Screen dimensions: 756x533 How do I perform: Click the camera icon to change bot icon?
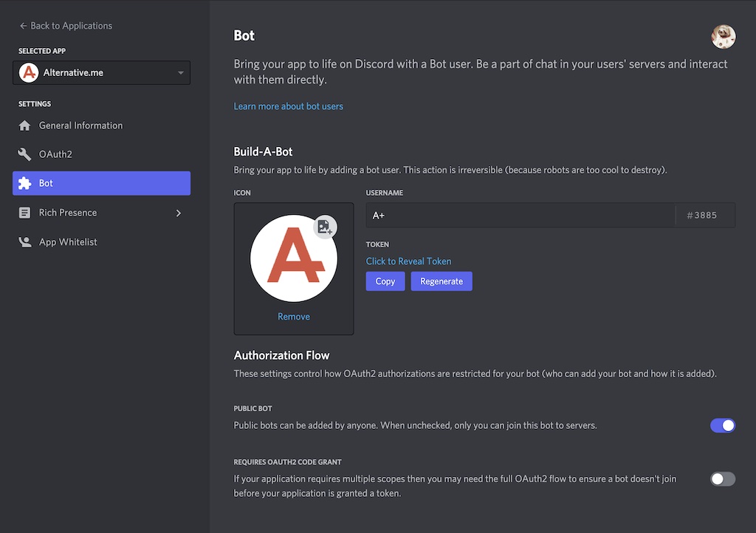tap(325, 227)
